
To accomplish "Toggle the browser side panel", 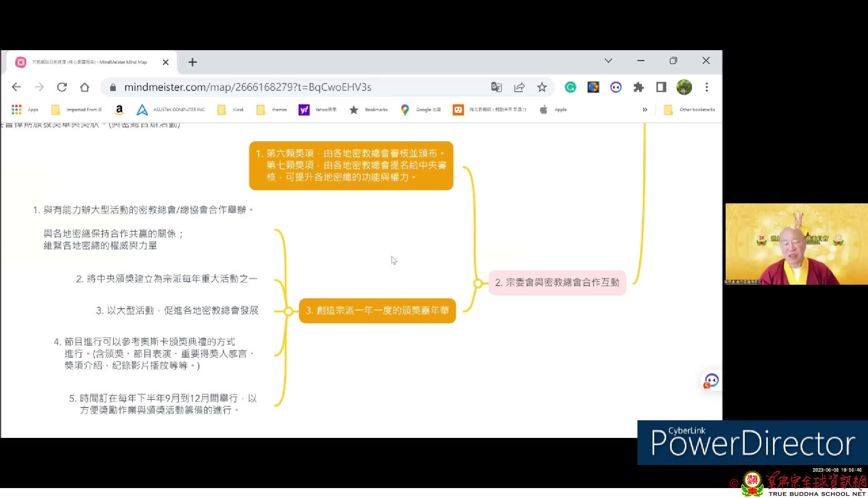I will (661, 87).
